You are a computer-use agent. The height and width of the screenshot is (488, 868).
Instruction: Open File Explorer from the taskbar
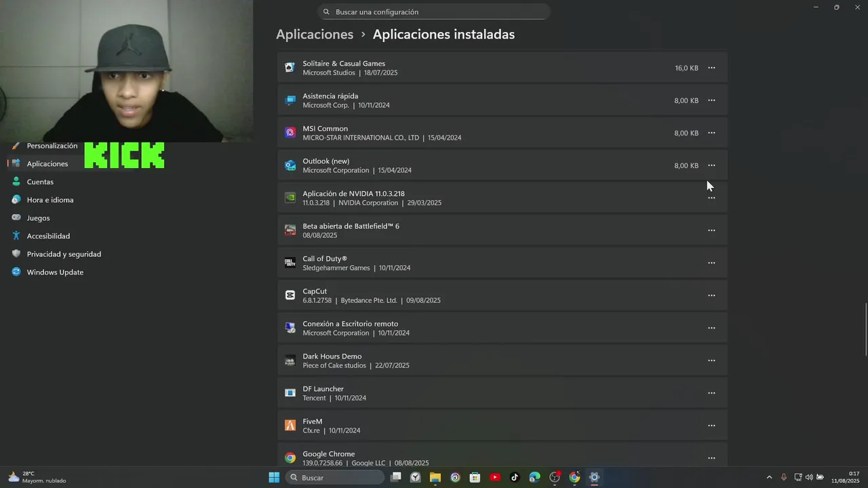click(435, 478)
